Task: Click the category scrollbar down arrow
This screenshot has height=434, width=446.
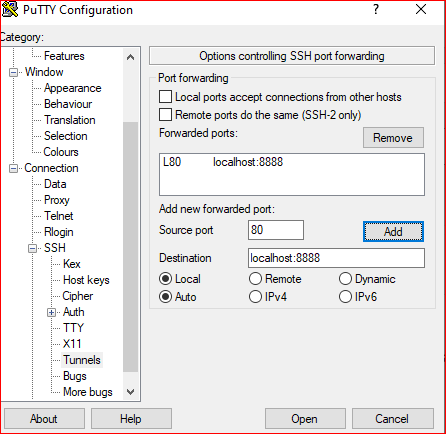Action: 131,392
